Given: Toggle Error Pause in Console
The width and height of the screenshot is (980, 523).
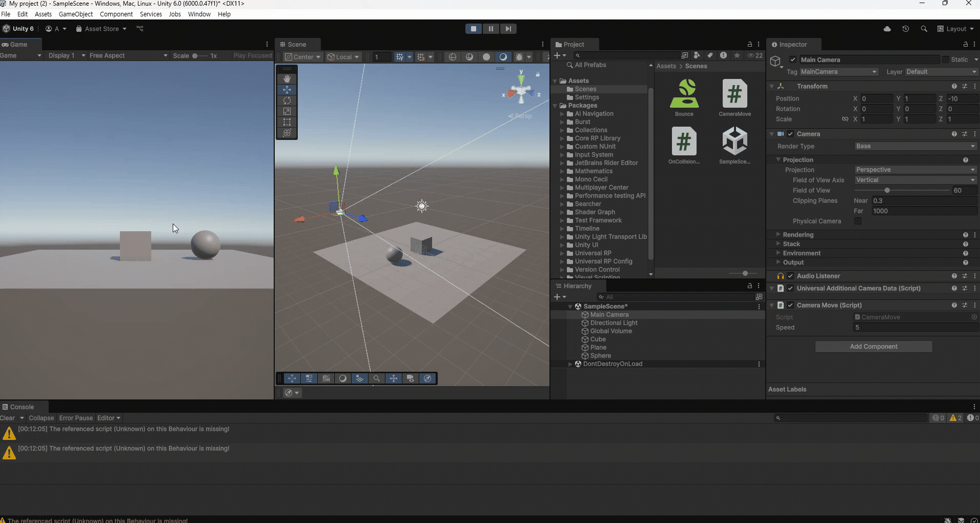Looking at the screenshot, I should tap(76, 418).
